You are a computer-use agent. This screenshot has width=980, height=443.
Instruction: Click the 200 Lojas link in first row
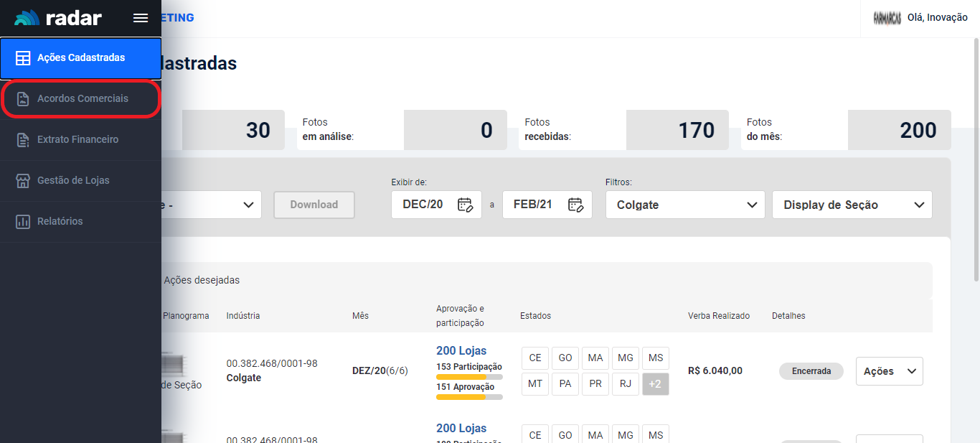coord(461,350)
